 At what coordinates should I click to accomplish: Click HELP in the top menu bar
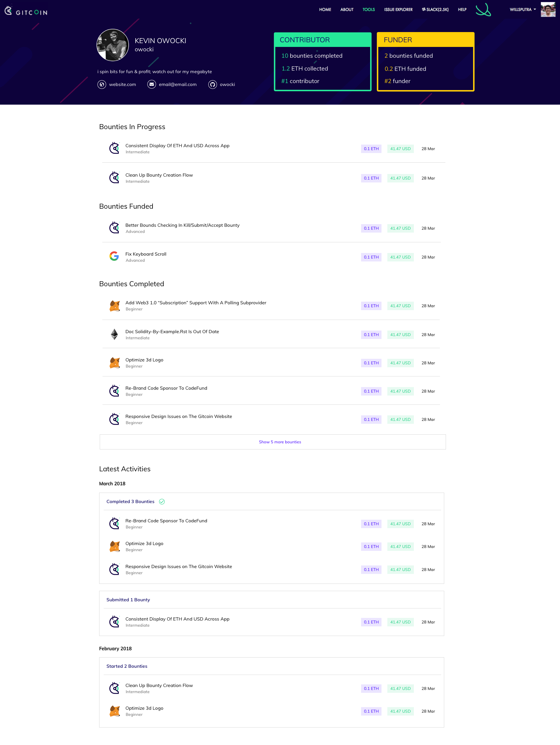462,9
